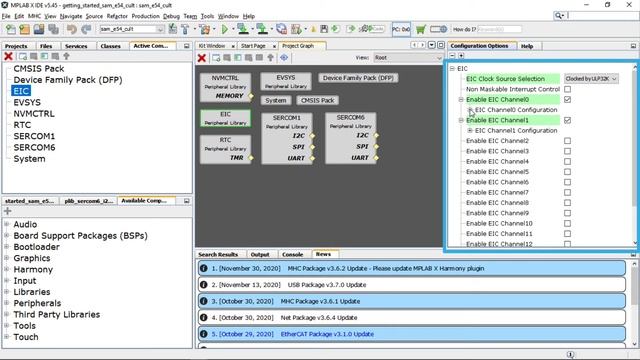Expand the Harmony tree node
The image size is (640, 360).
click(7, 269)
